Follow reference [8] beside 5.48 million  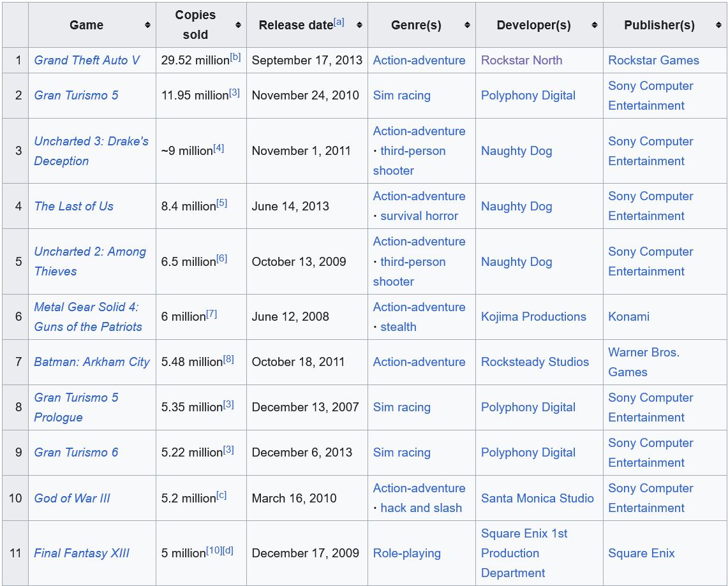(228, 359)
